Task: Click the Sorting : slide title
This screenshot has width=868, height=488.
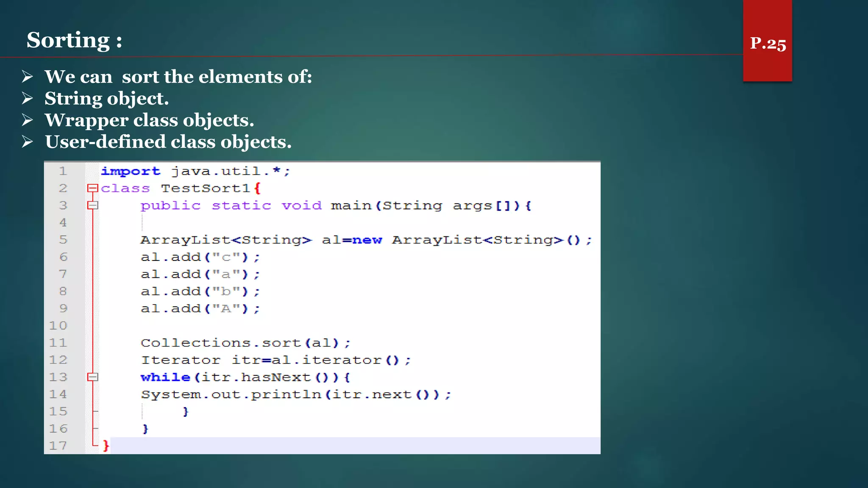Action: (75, 40)
